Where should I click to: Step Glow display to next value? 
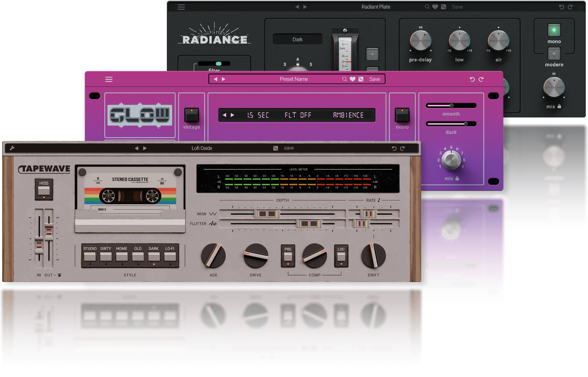coord(232,115)
